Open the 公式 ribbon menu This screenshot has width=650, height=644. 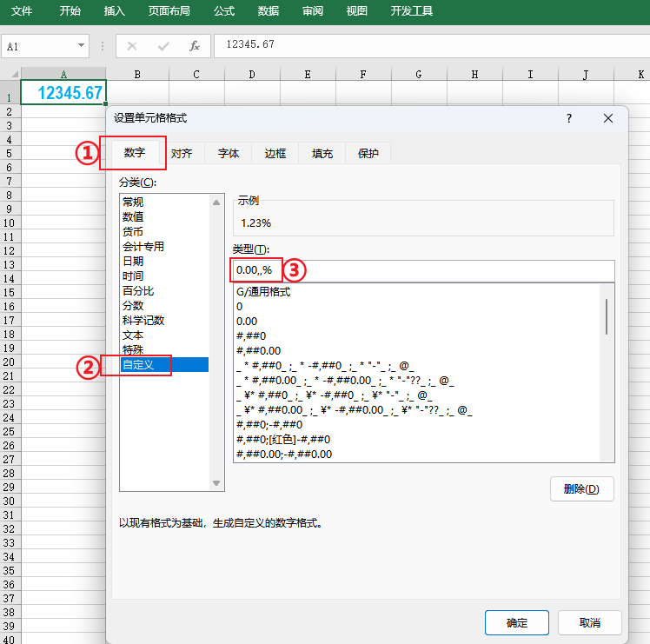[x=224, y=11]
